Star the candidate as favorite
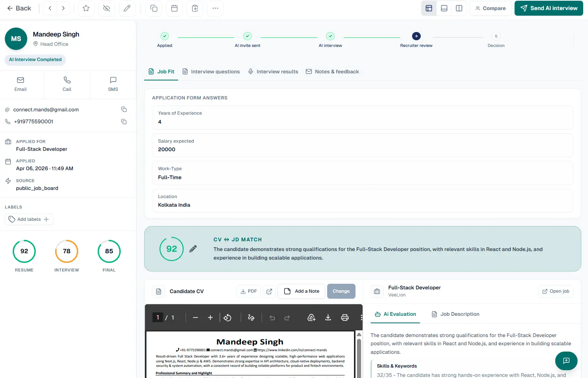 tap(86, 8)
